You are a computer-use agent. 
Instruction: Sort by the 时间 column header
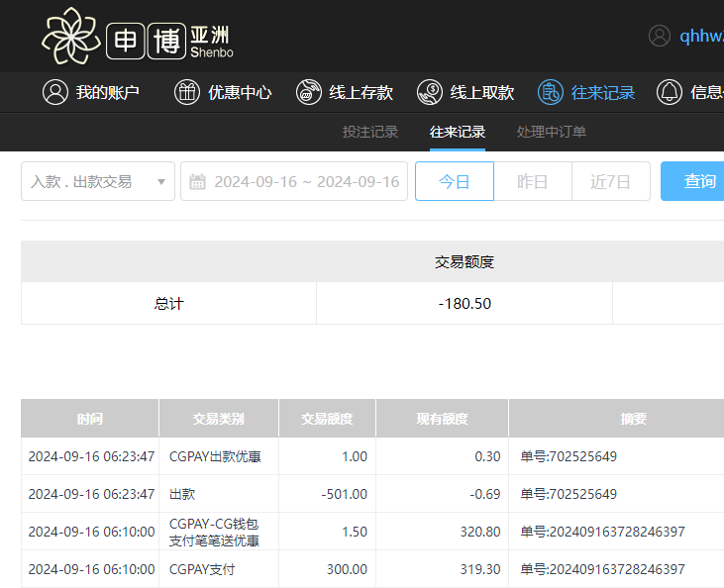click(90, 419)
